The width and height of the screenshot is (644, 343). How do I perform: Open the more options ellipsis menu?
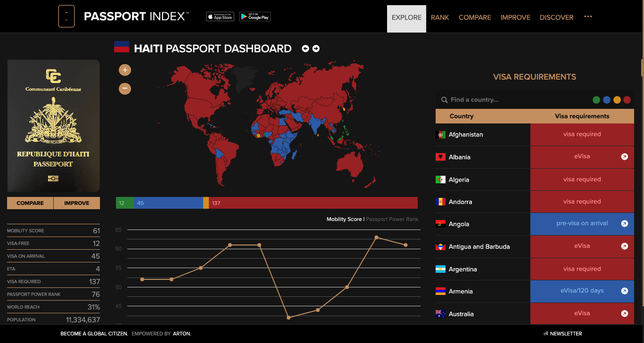tap(588, 16)
